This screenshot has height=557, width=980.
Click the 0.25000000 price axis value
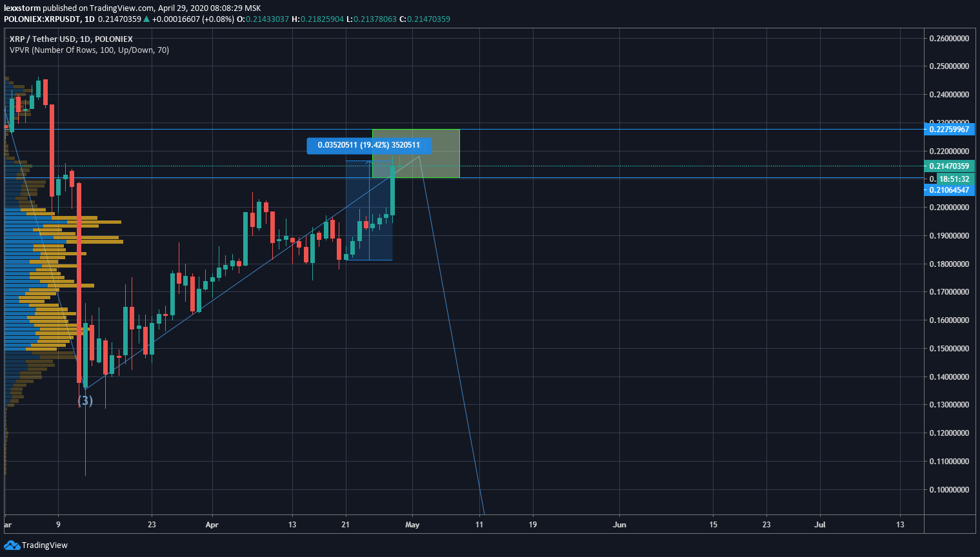point(949,66)
